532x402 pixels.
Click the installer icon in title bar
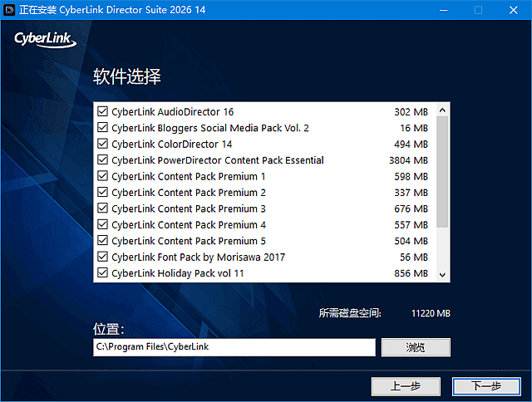pos(10,10)
